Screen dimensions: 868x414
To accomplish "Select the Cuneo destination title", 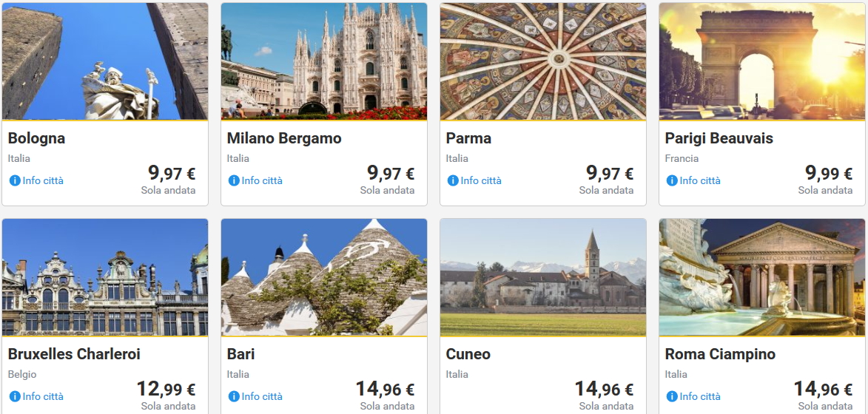I will point(468,354).
